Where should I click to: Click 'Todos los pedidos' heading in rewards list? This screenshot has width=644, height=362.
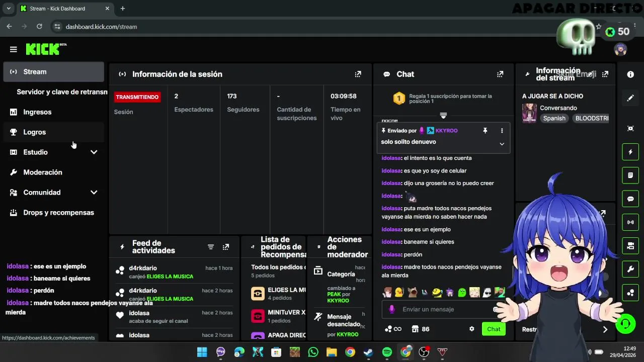click(277, 267)
